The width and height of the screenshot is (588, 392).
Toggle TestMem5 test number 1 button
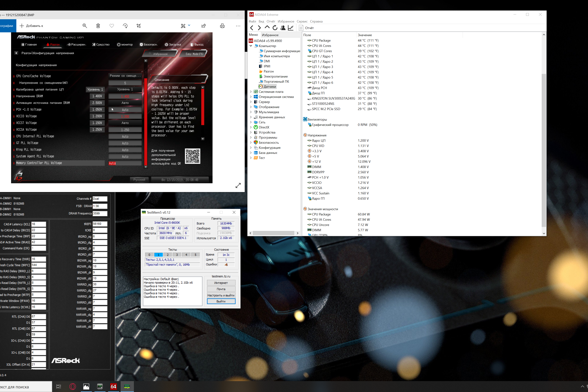[159, 255]
